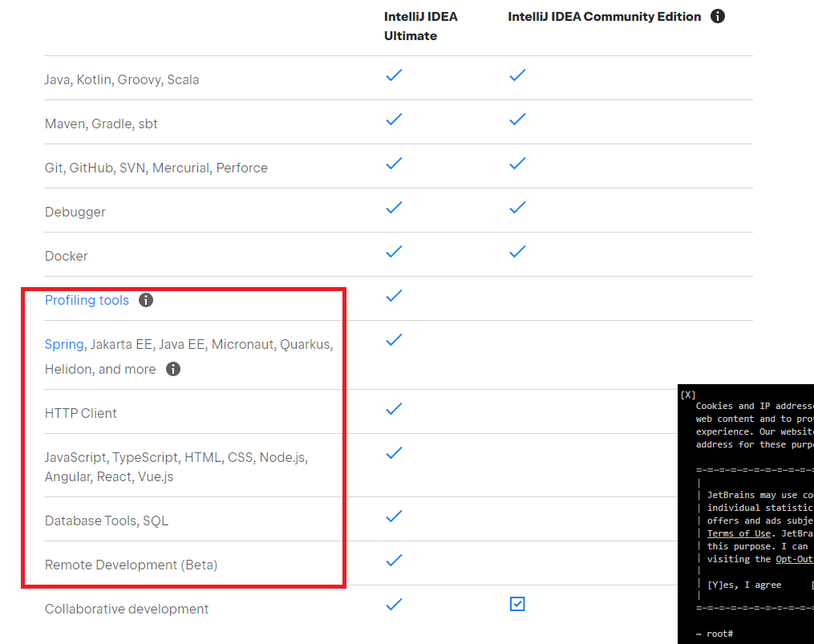Click Ultimate checkmark in Git, GitHub row
The width and height of the screenshot is (814, 644).
click(x=394, y=164)
